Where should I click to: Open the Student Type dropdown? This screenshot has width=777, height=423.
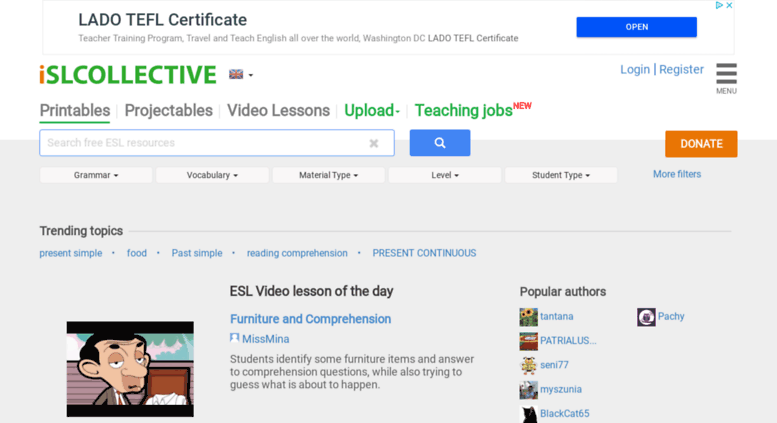tap(561, 175)
